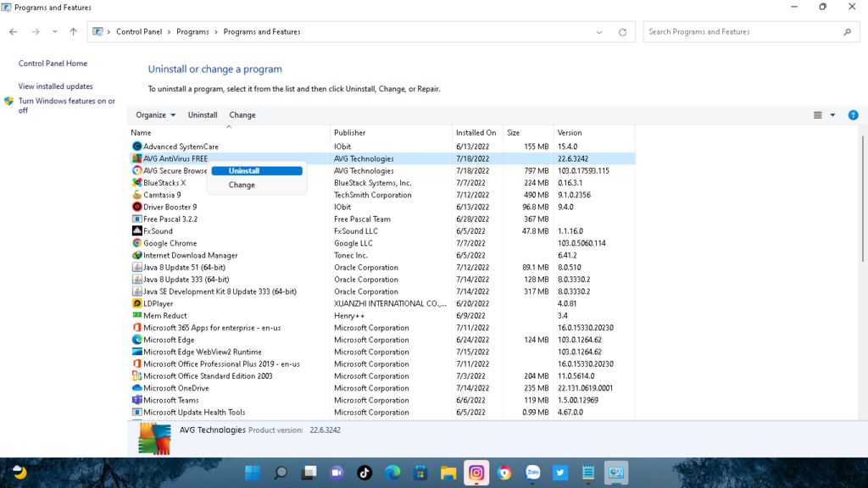Select Microsoft Edge WebView2 Runtime row
868x488 pixels.
(382, 352)
